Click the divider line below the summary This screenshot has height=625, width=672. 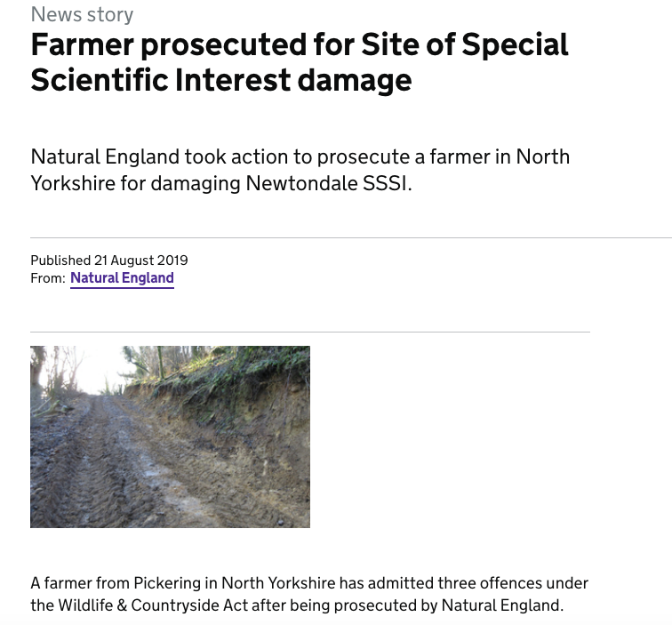point(350,238)
